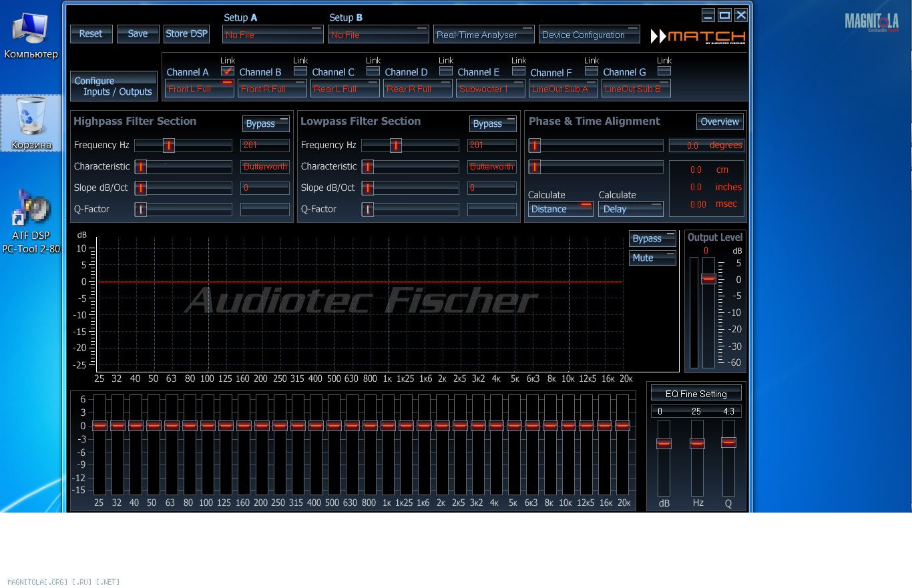Click the 100 Hz EQ band fader
Image resolution: width=912 pixels, height=588 pixels.
[x=208, y=425]
